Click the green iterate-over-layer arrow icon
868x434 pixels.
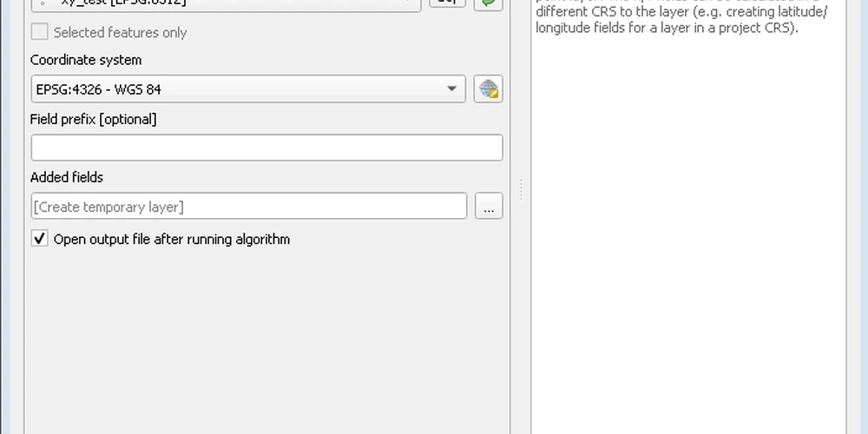[489, 3]
